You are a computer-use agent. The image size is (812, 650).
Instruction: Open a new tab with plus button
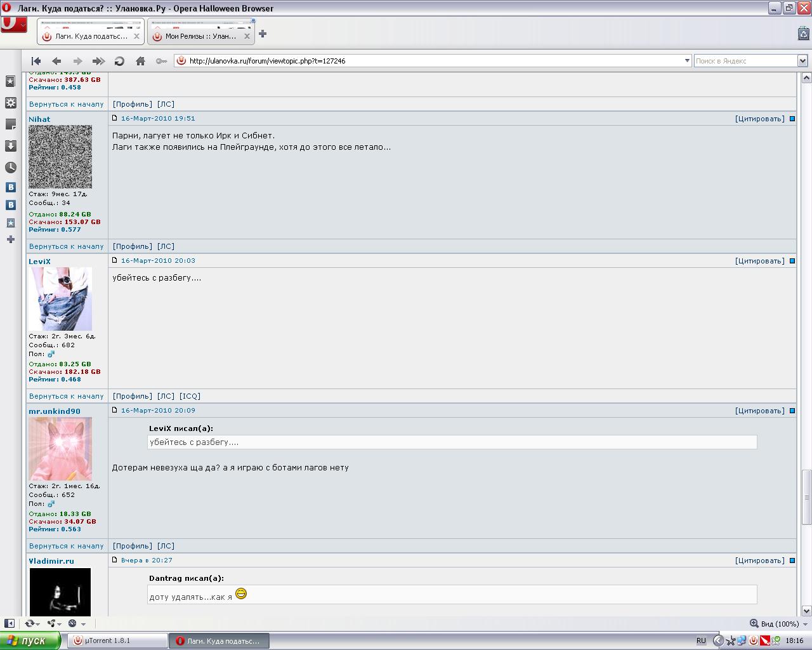(263, 34)
